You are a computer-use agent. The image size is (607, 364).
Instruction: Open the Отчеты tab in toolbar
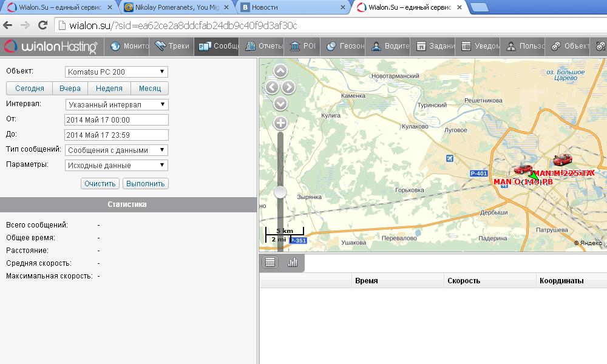[264, 46]
